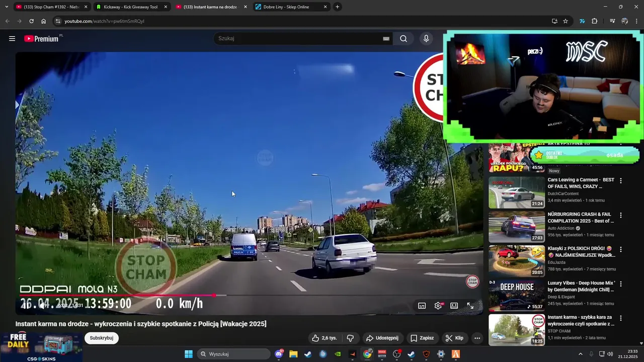The width and height of the screenshot is (644, 362).
Task: Enter fullscreen in the video player
Action: tap(470, 306)
